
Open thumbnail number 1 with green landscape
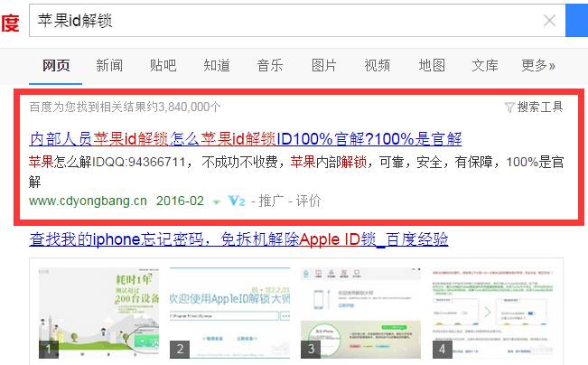coord(98,313)
